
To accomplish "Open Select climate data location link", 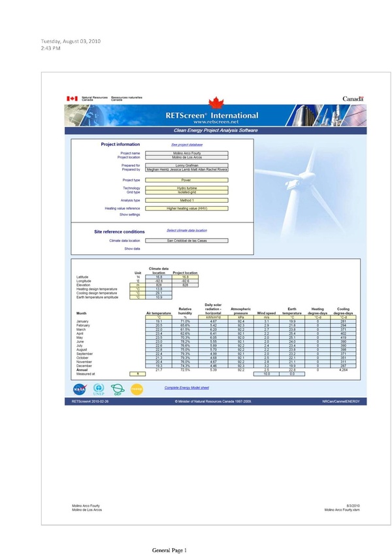I will 187,230.
